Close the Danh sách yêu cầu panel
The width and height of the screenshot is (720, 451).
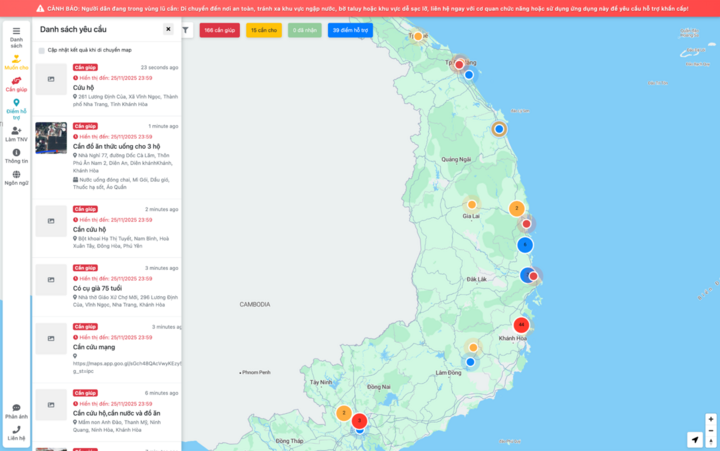click(168, 29)
